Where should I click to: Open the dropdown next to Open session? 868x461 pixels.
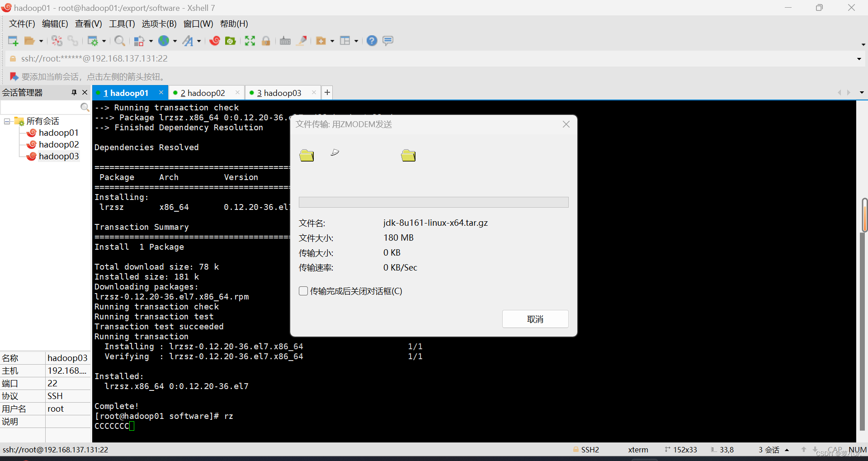tap(41, 41)
